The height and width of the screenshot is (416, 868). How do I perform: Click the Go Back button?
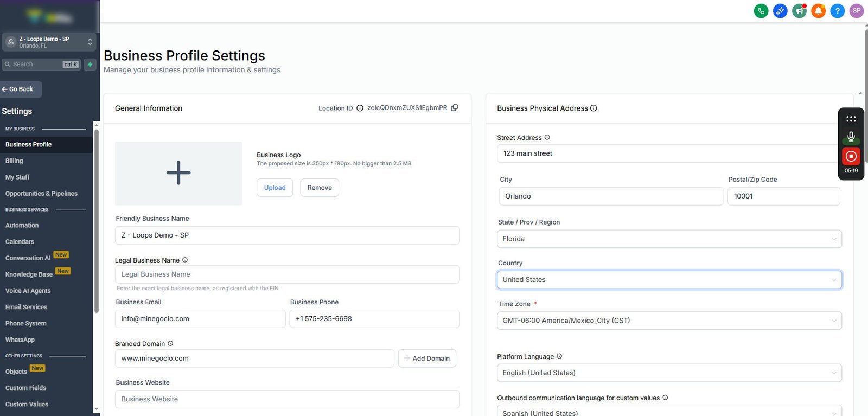(21, 89)
